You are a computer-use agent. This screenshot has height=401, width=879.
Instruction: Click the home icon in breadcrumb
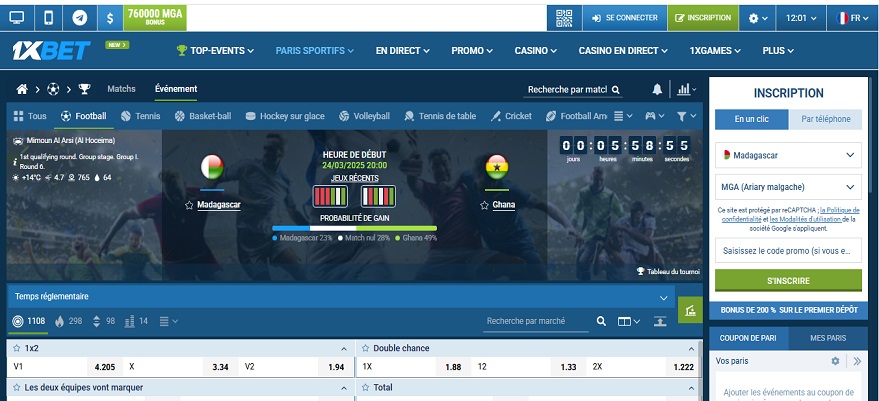click(x=22, y=89)
